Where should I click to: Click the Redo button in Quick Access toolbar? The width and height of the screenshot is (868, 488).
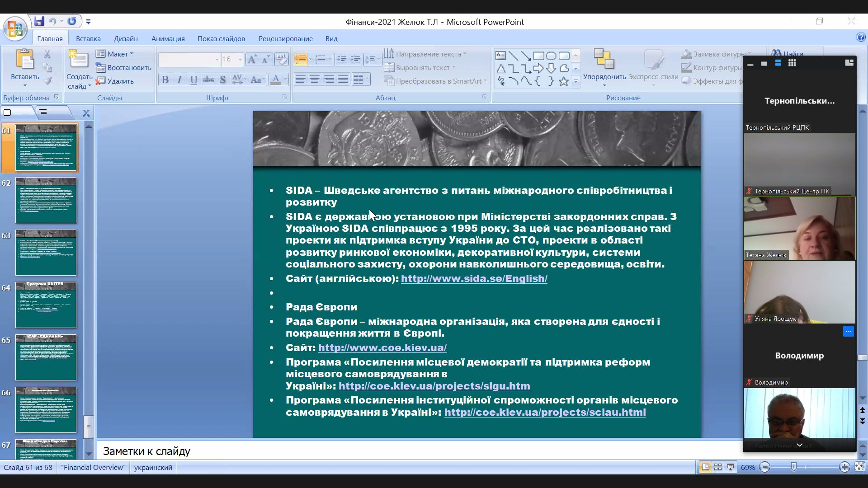pos(72,21)
